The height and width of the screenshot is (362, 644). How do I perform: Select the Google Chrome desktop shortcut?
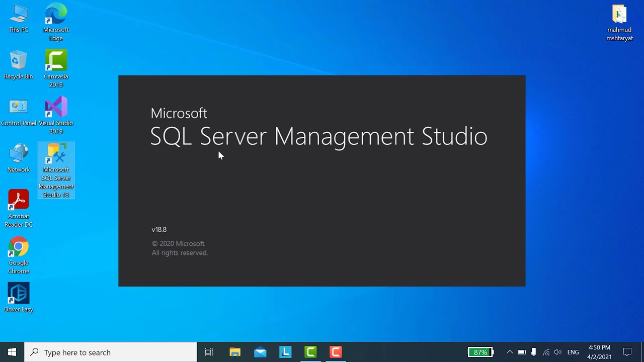[x=19, y=255]
